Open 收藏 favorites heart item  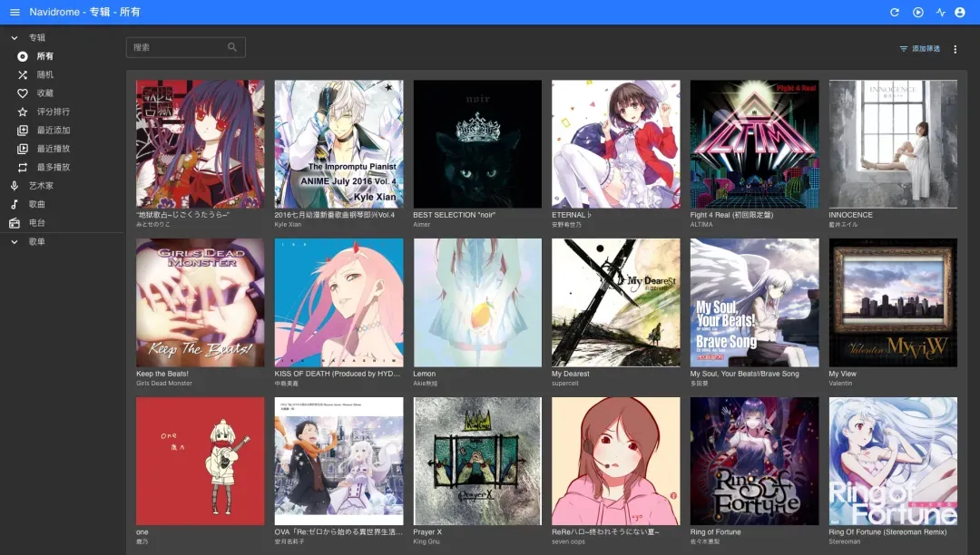click(x=44, y=93)
